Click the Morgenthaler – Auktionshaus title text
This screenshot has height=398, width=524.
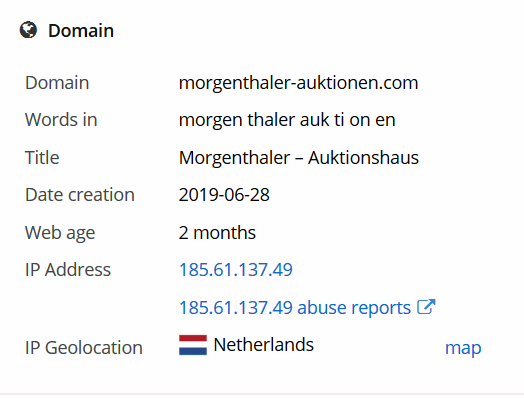click(299, 158)
